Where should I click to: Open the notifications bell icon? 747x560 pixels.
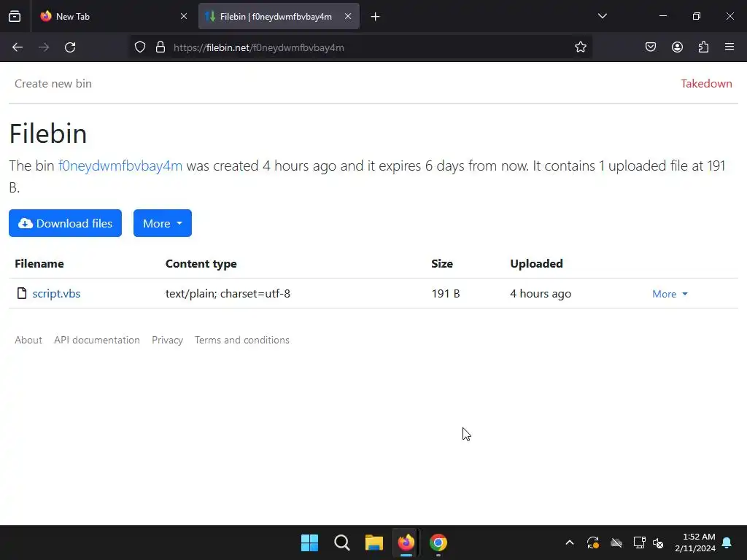[727, 542]
